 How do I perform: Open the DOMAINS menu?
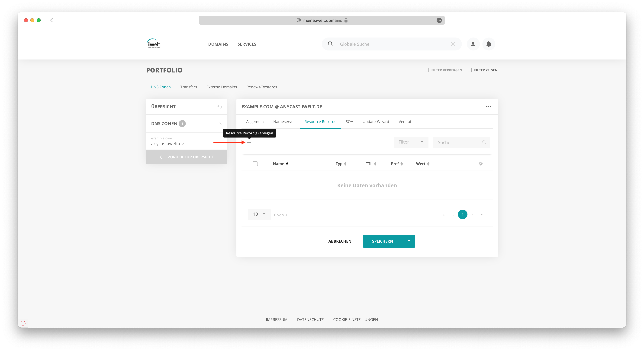pos(218,44)
